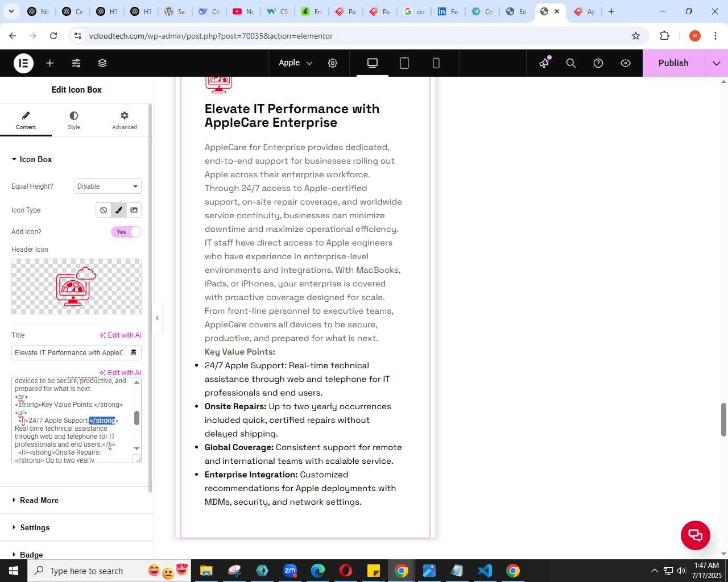728x582 pixels.
Task: Show hidden system tray icons
Action: click(x=654, y=571)
